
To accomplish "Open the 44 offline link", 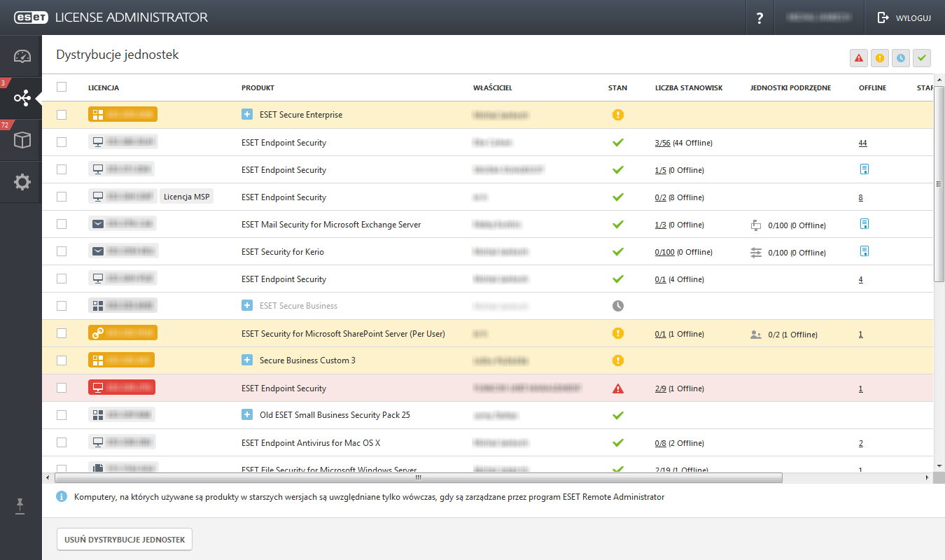I will (862, 143).
